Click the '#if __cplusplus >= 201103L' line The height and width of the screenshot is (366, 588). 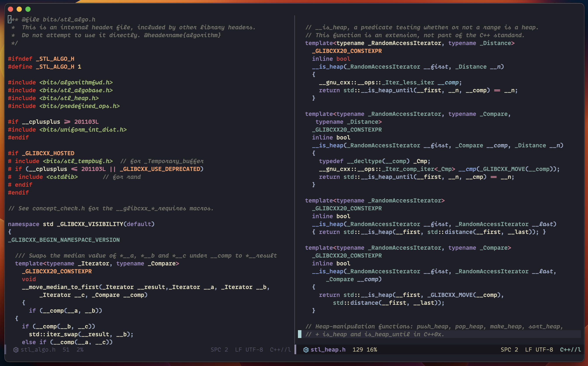[x=53, y=122]
